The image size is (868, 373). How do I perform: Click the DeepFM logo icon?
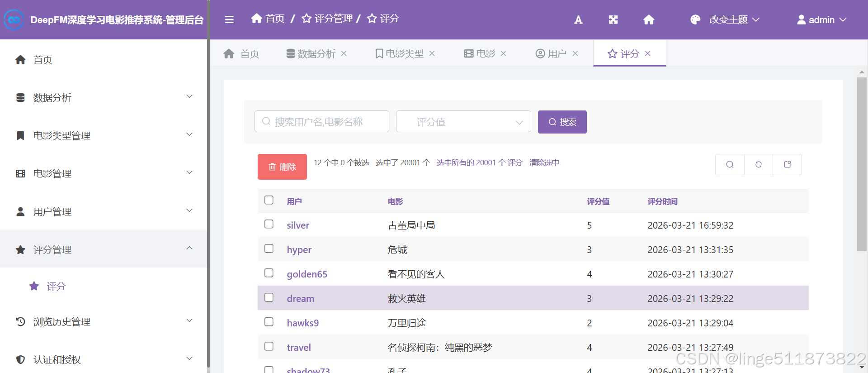pyautogui.click(x=14, y=19)
